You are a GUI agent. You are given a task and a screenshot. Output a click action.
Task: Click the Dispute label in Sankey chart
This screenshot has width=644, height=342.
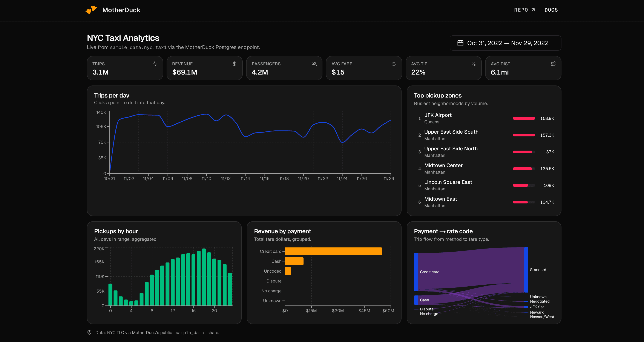click(x=427, y=309)
